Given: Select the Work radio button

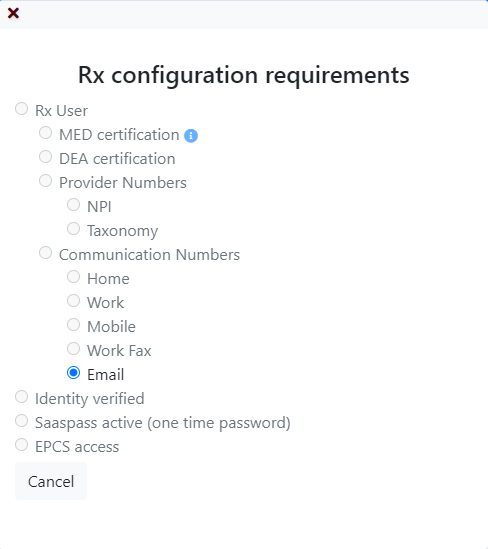Looking at the screenshot, I should click(x=74, y=301).
